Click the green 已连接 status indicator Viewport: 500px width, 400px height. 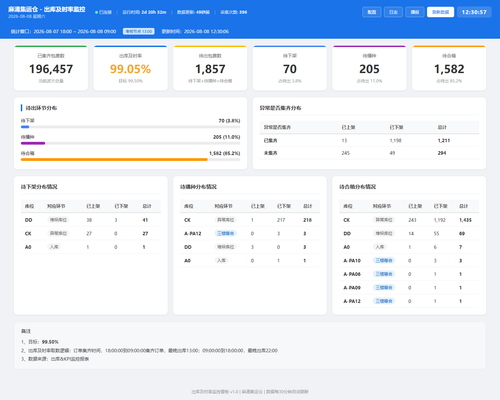tap(104, 12)
